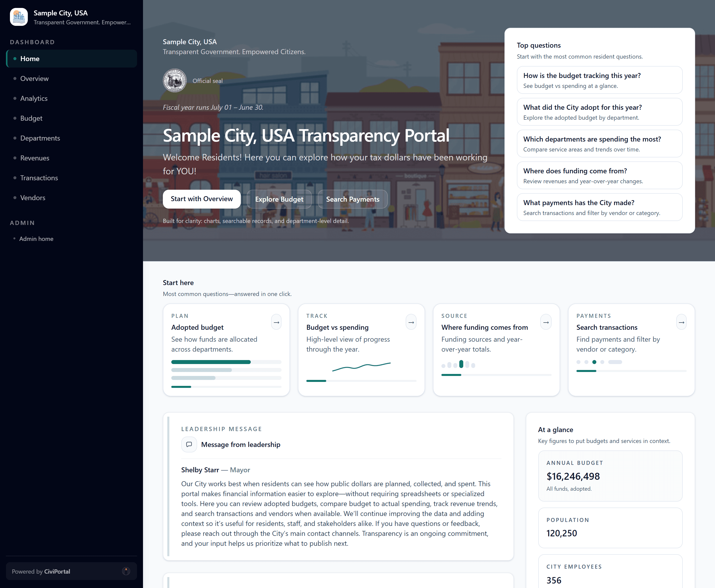Navigate to Revenues in the sidebar

(35, 158)
